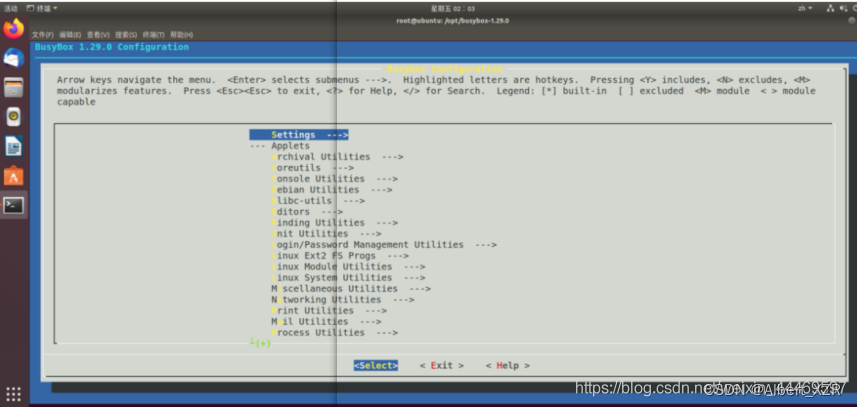Click the < Exit > button
This screenshot has width=857, height=407.
click(x=442, y=365)
